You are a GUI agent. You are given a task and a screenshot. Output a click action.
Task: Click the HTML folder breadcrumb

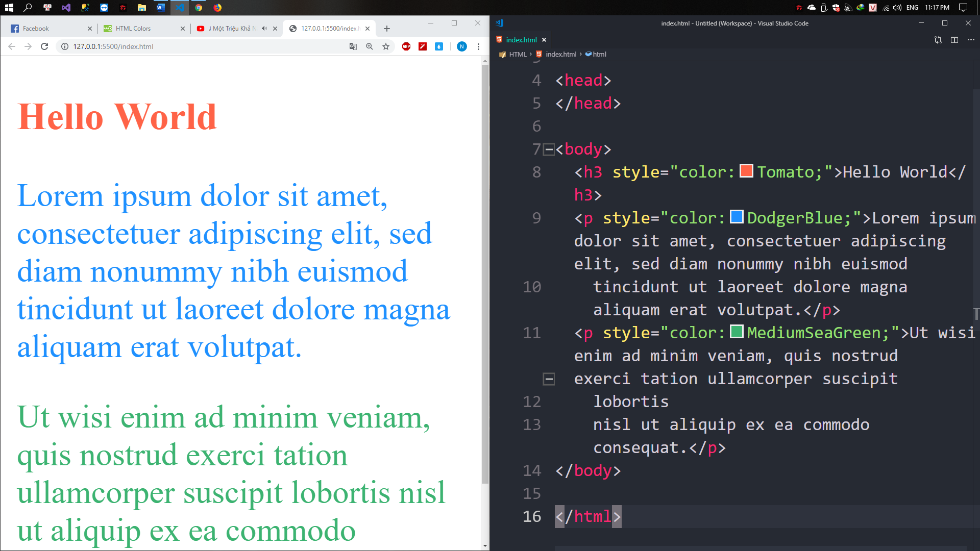coord(517,54)
